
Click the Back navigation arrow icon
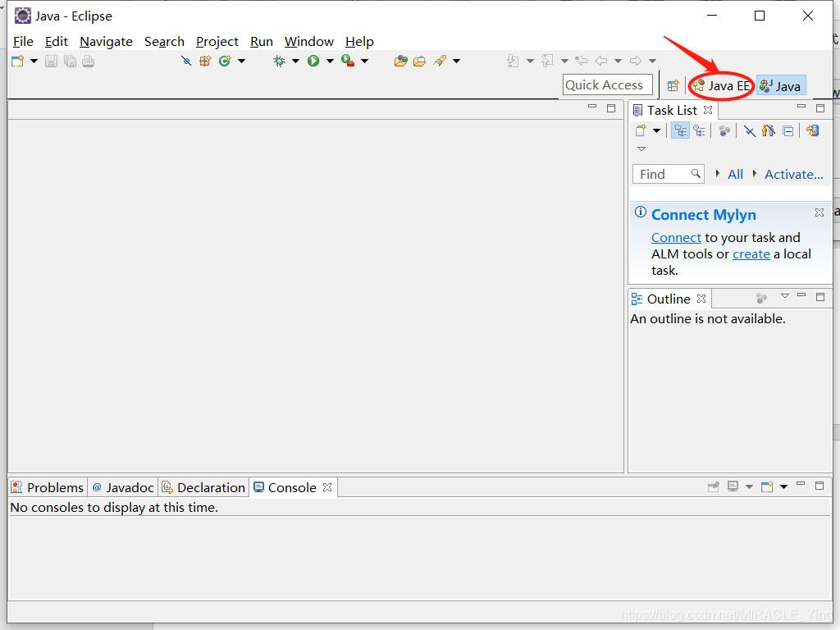[x=601, y=61]
